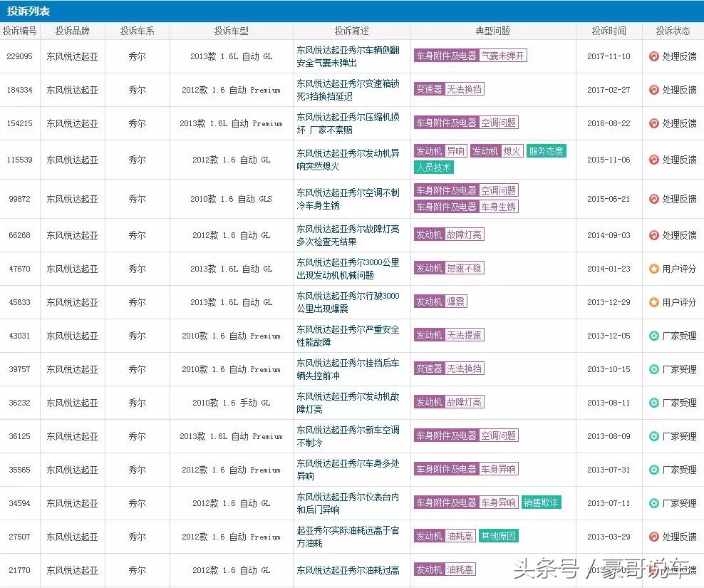Open complaint about 压缩机损坏 厂家不索赔
This screenshot has height=588, width=704.
coord(348,123)
